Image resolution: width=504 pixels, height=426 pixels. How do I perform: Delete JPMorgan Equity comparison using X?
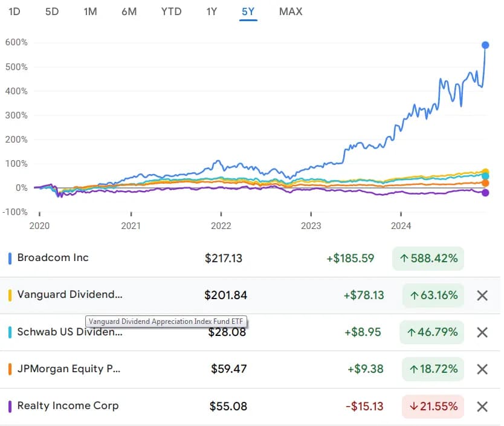coord(482,369)
